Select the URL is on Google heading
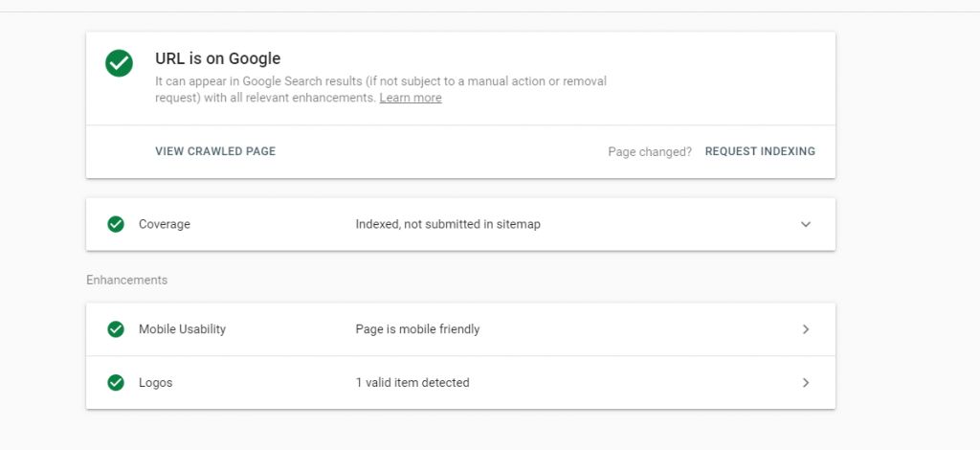 [217, 58]
